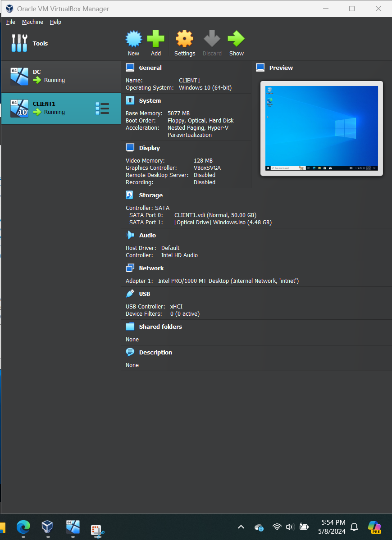Screen dimensions: 392x540
Task: Select the DC virtual machine
Action: [61, 77]
